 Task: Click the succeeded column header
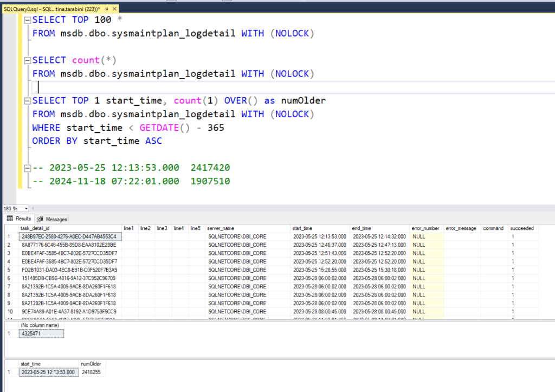click(521, 228)
